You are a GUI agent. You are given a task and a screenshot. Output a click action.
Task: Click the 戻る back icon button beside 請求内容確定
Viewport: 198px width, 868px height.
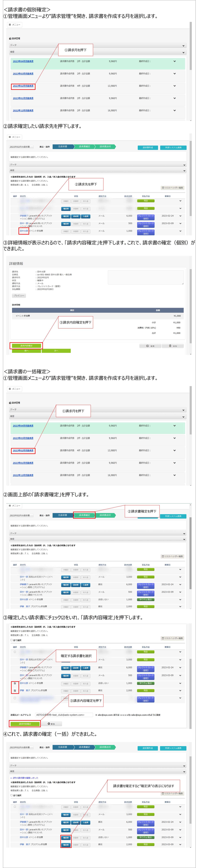point(51,724)
